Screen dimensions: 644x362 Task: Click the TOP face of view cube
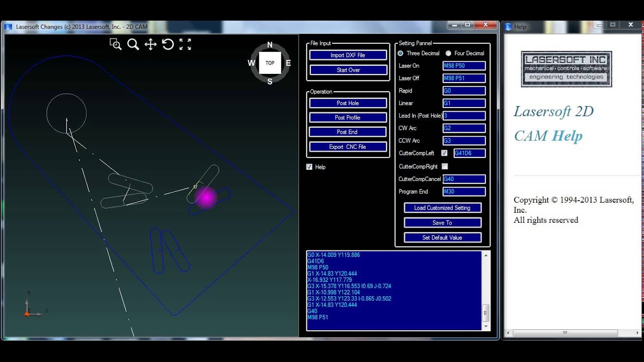click(270, 63)
